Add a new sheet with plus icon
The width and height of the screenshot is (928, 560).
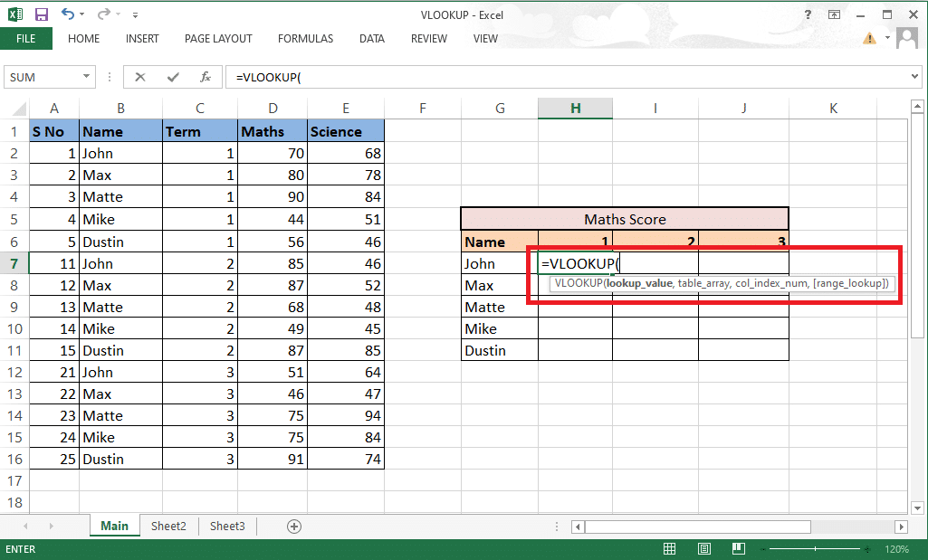(x=294, y=527)
